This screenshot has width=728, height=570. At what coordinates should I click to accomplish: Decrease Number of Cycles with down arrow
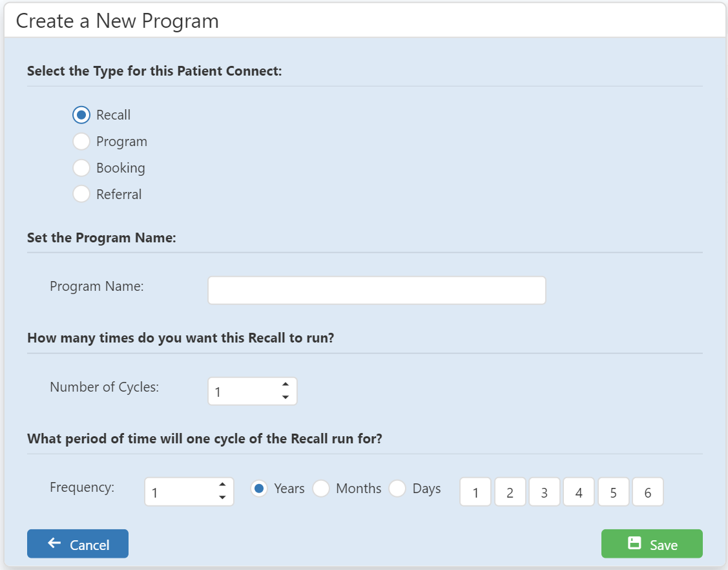pos(286,397)
